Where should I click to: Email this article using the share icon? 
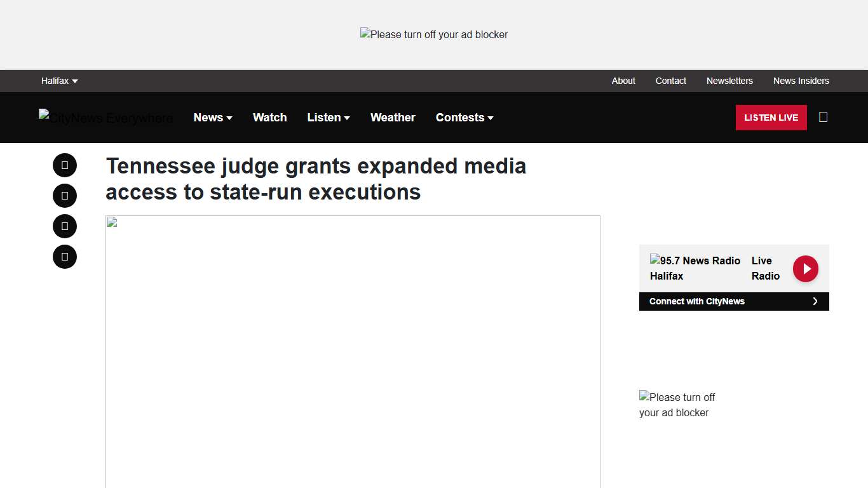point(64,226)
